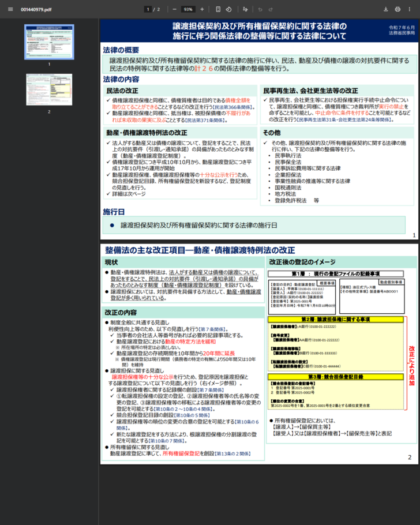Click the title 動産・債権譲渡特例法の改正
420x525 pixels.
(x=147, y=133)
